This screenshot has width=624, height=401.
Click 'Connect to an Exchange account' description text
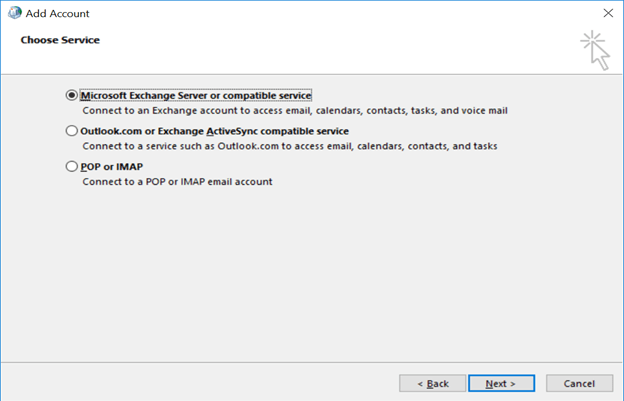(x=295, y=111)
